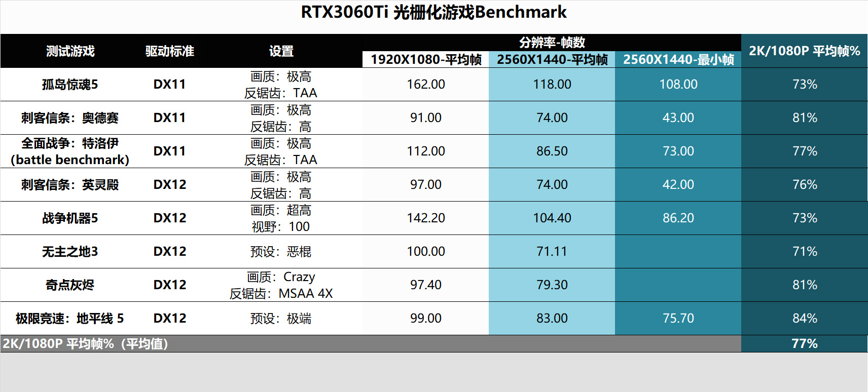Click the value 86.50
Screen dimensions: 868x392
552,151
